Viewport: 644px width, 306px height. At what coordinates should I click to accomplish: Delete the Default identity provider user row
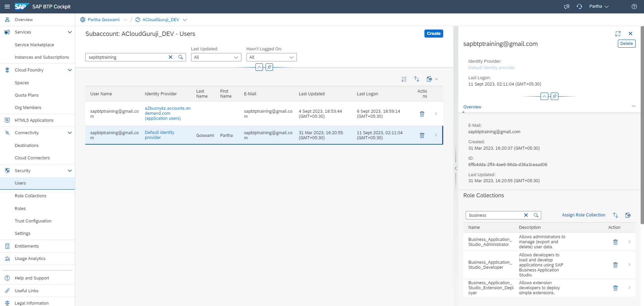pos(422,135)
